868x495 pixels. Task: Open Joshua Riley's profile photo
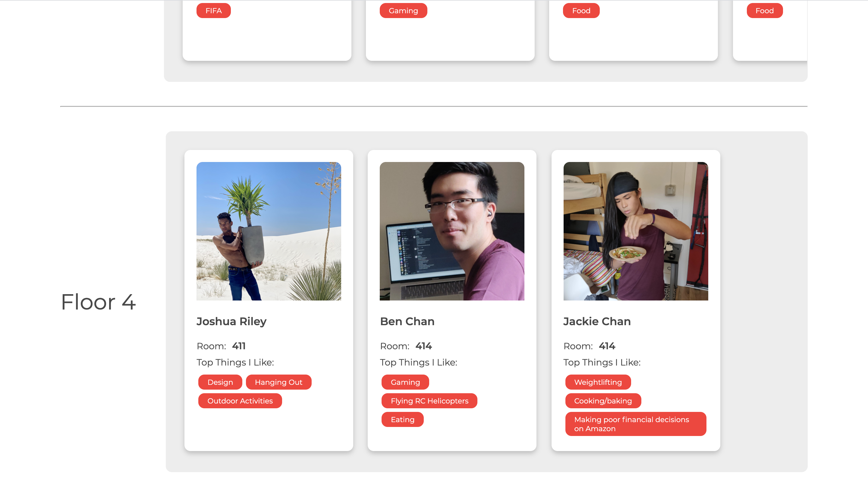coord(269,231)
